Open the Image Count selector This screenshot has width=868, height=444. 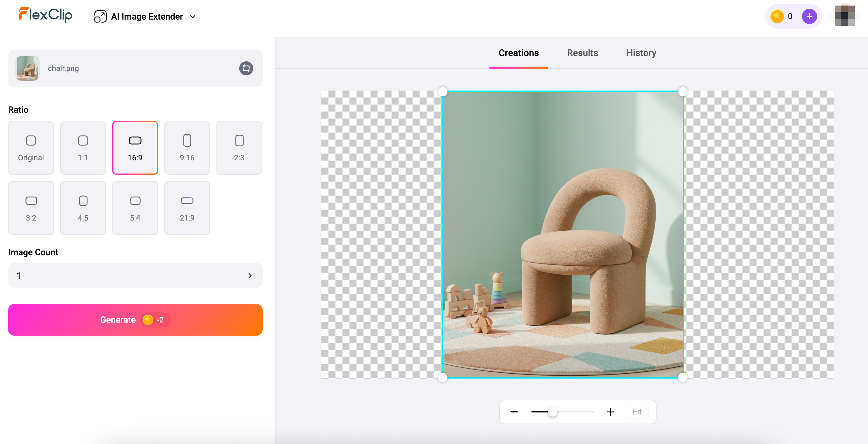point(135,275)
